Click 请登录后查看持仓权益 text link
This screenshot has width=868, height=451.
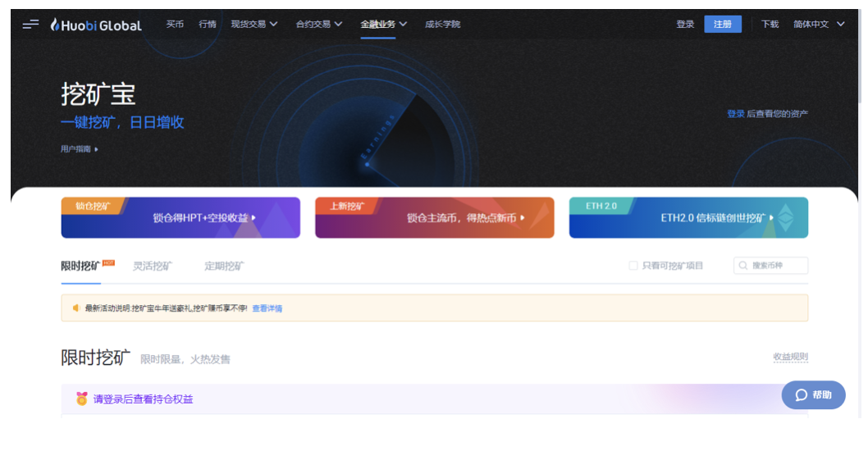click(x=143, y=399)
